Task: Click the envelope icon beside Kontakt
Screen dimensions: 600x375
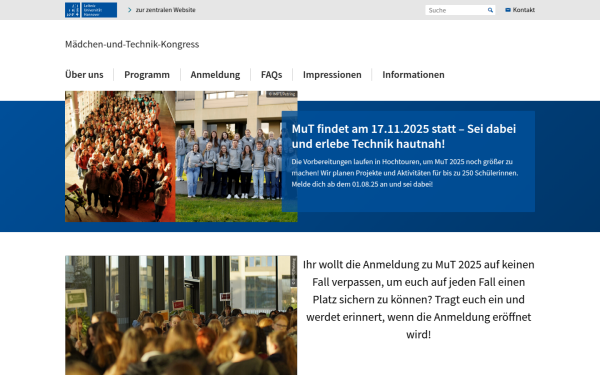Action: [508, 10]
